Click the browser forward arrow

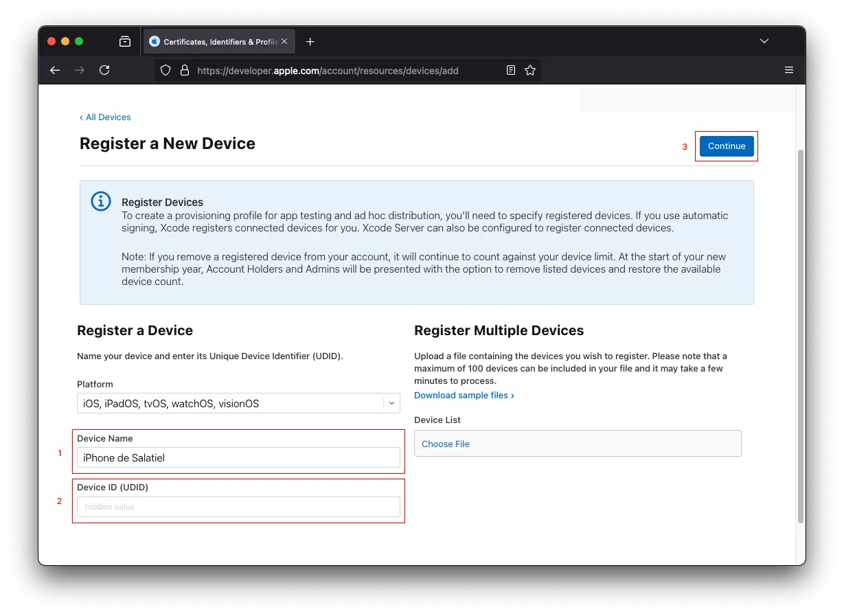click(x=80, y=70)
